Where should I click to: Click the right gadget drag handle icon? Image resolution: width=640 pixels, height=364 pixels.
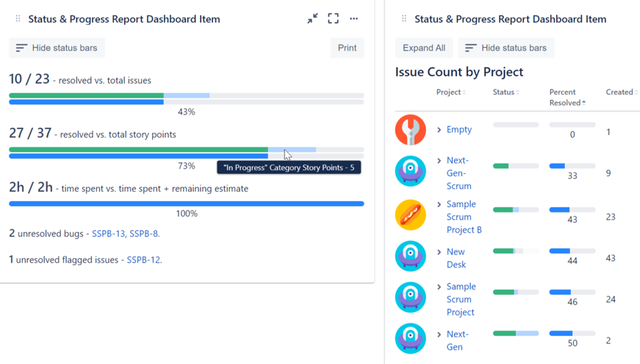[404, 19]
